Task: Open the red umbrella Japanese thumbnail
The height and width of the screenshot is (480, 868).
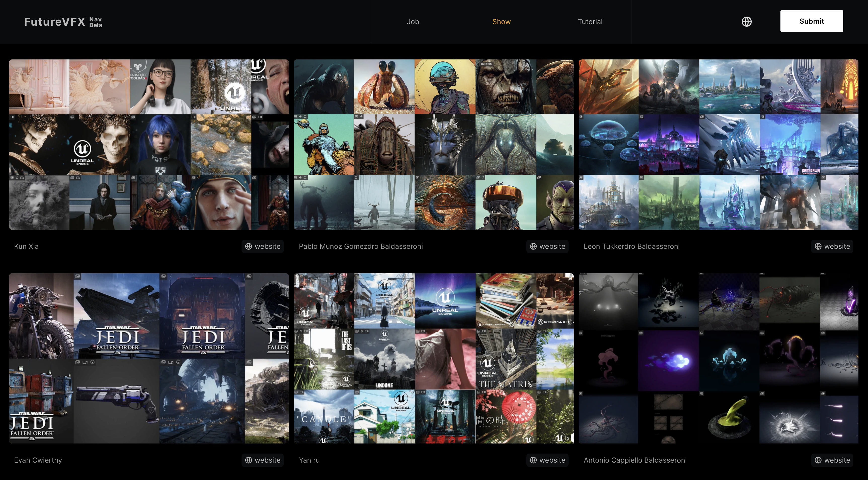Action: [505, 417]
